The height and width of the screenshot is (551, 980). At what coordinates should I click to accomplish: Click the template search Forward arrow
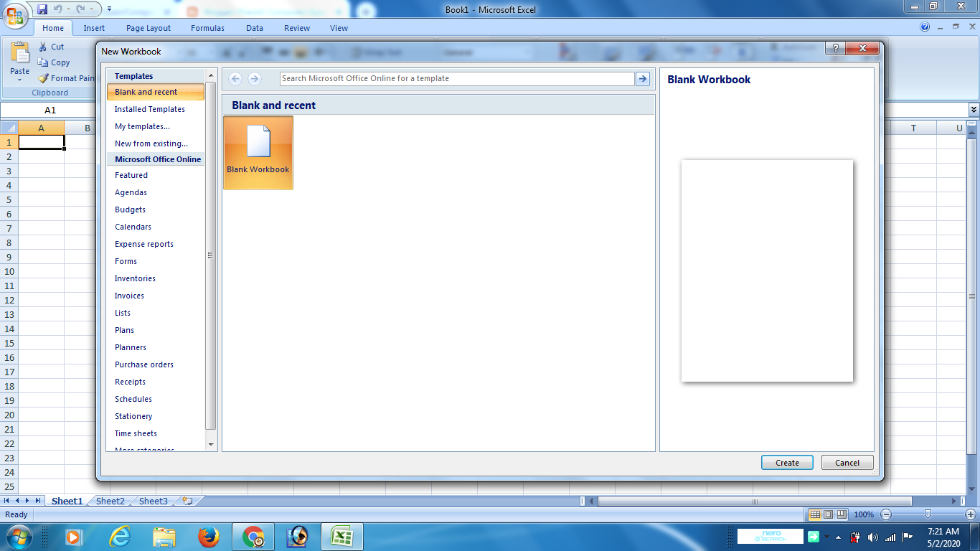click(254, 78)
